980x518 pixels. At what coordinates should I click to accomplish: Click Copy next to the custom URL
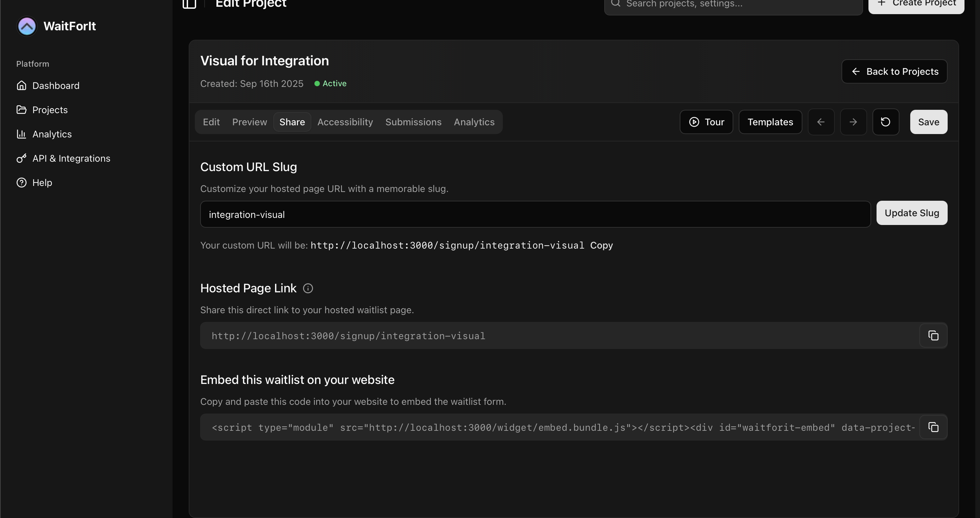pyautogui.click(x=602, y=245)
